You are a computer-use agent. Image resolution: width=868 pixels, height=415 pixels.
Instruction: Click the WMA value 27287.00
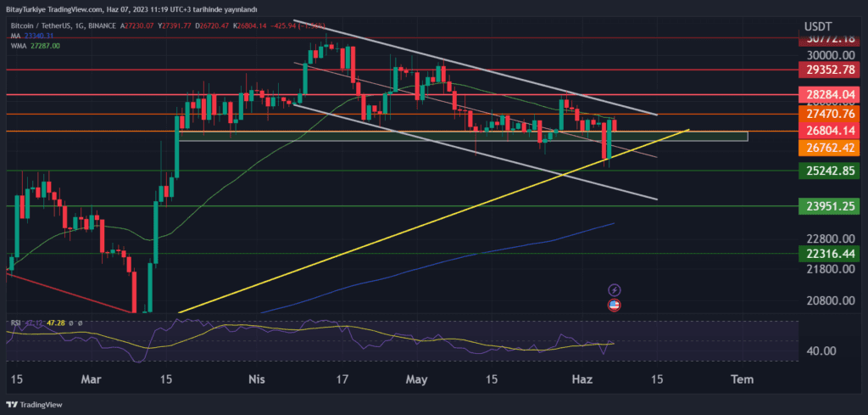coord(44,46)
